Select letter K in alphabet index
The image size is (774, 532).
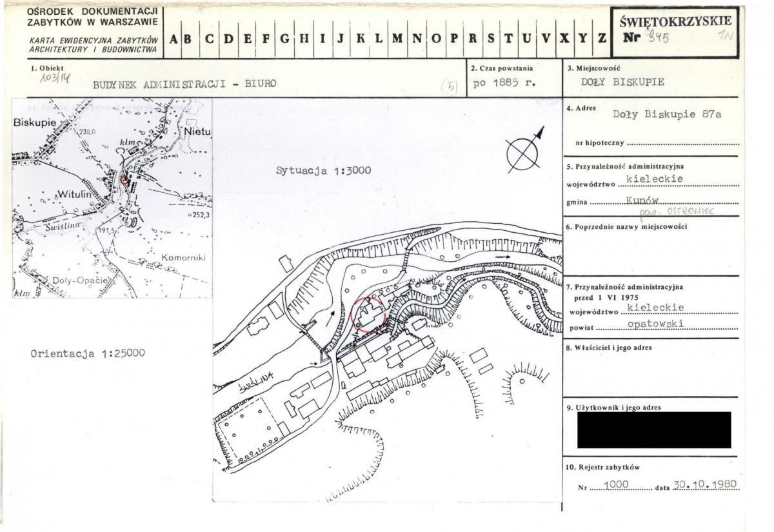(361, 38)
